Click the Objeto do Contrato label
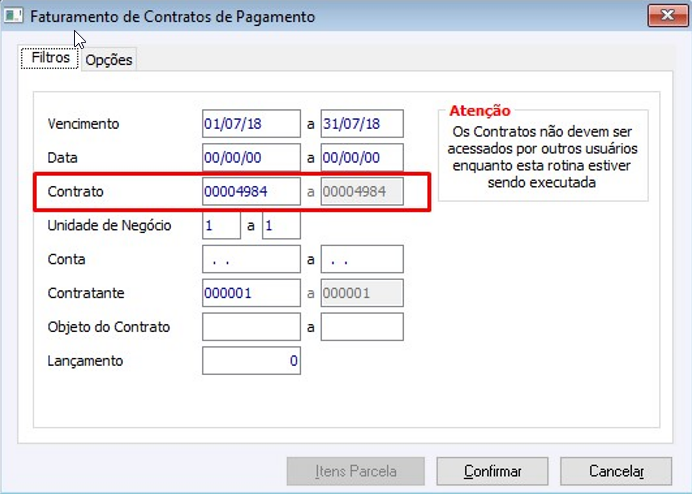The width and height of the screenshot is (692, 494). click(x=109, y=327)
